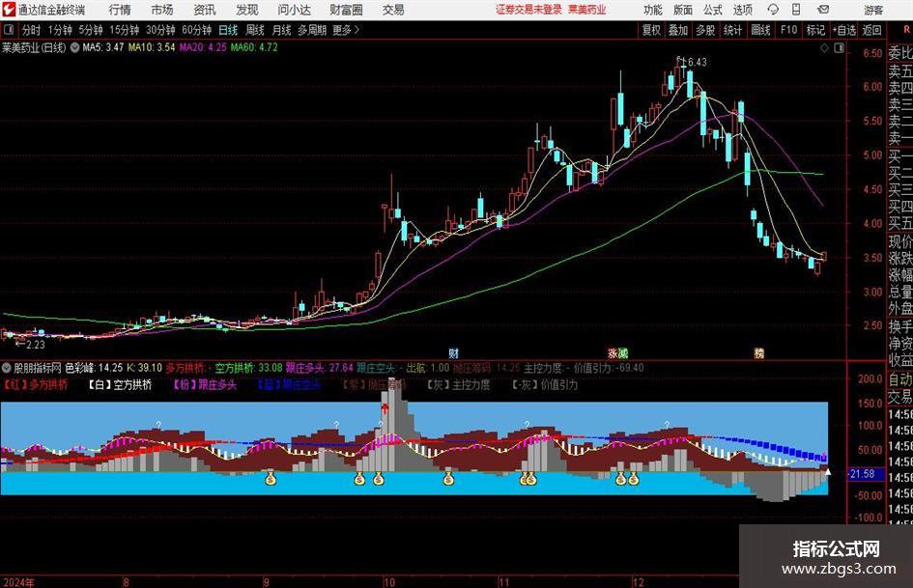
Task: Open the 选项 menu
Action: pyautogui.click(x=742, y=10)
